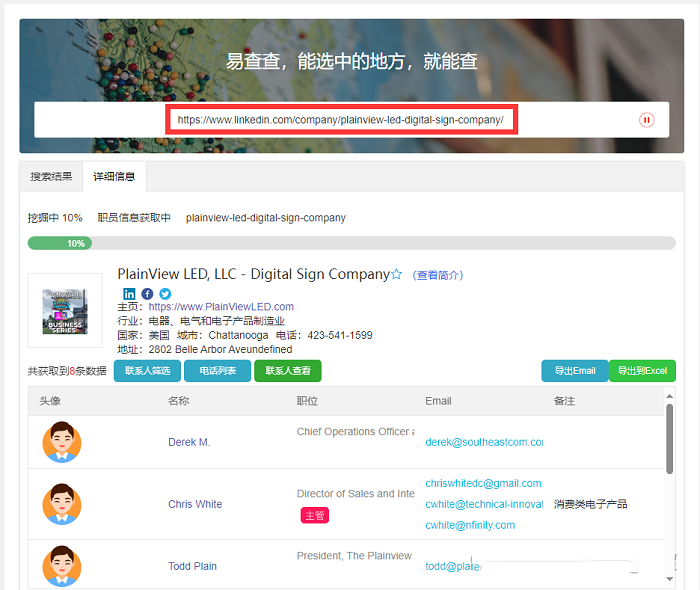Click the red 主管 tag for Chris White

pos(315,515)
